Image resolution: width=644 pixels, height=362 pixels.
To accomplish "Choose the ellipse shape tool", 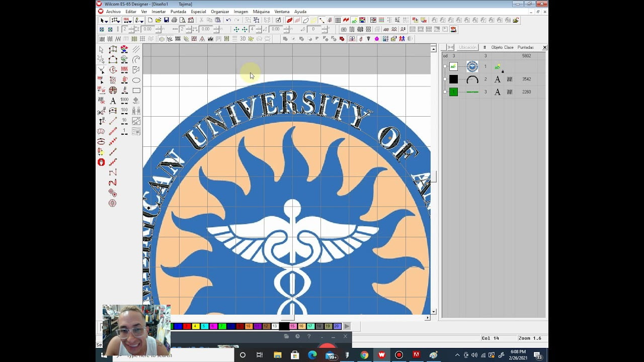I will (x=136, y=80).
